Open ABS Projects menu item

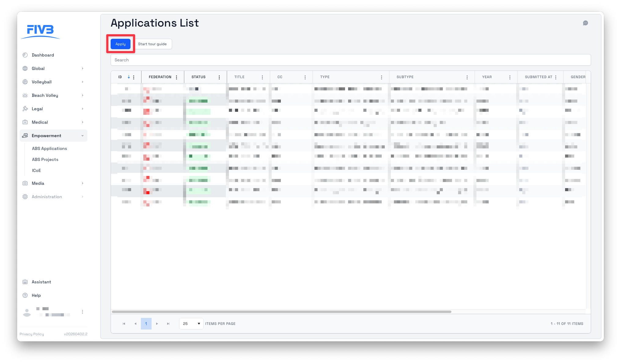(45, 159)
